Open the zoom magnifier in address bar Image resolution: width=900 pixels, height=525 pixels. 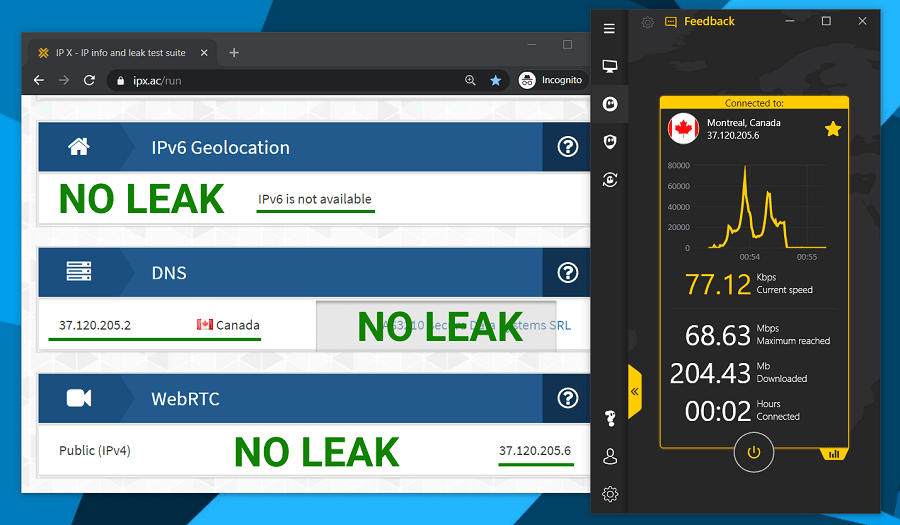(470, 80)
